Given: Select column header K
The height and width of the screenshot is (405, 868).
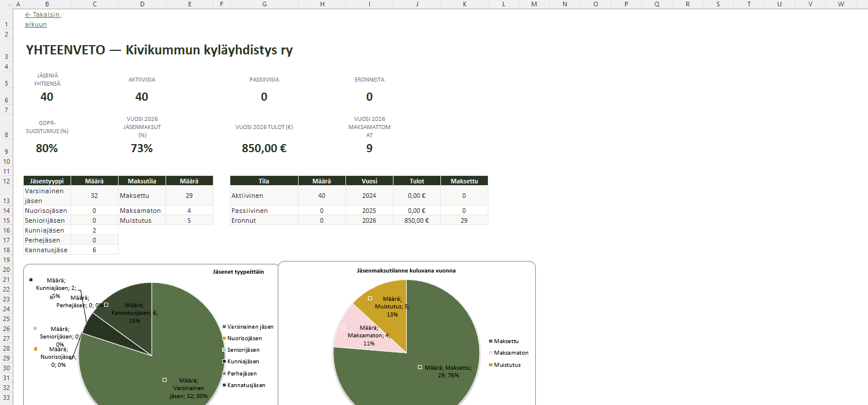Looking at the screenshot, I should [464, 4].
